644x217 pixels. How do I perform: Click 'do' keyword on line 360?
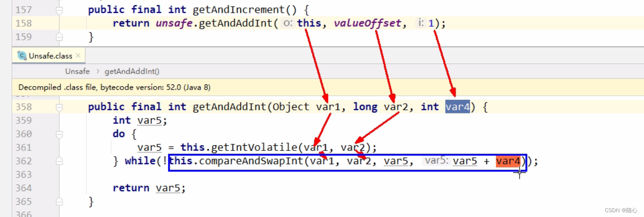point(119,134)
